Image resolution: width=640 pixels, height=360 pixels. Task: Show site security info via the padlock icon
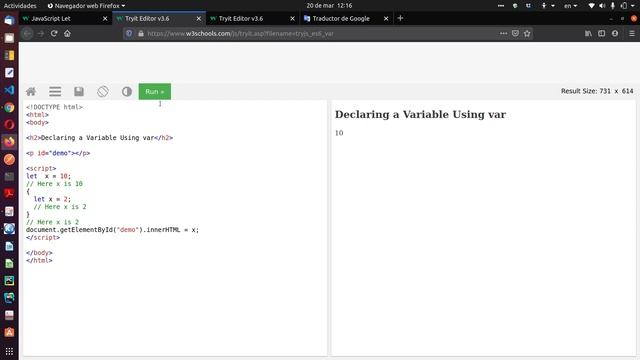pos(141,33)
